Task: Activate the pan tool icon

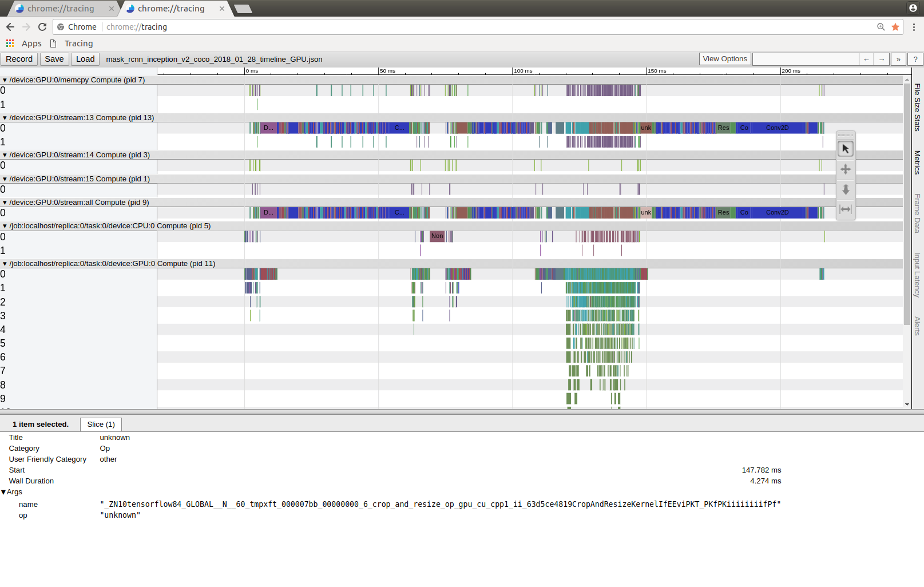Action: tap(845, 169)
